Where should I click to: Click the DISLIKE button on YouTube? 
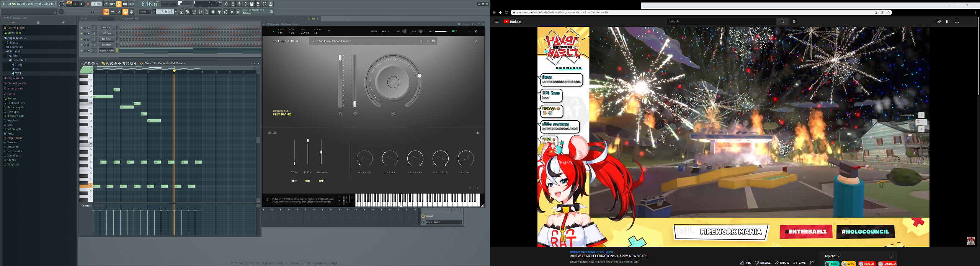pyautogui.click(x=763, y=263)
